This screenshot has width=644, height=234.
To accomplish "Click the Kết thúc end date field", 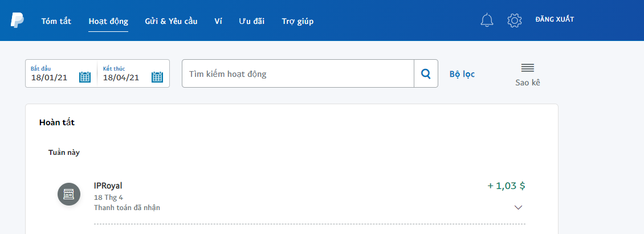I will click(x=123, y=77).
